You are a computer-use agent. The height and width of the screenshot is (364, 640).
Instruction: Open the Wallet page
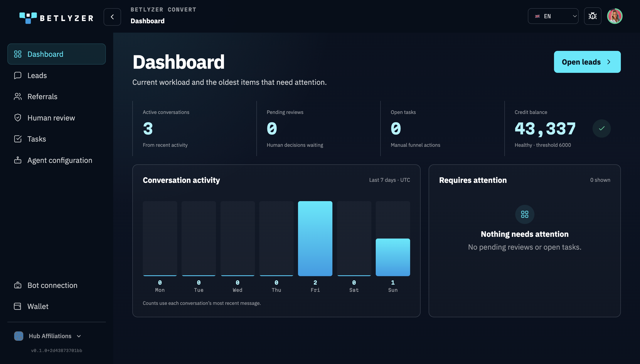(57, 306)
